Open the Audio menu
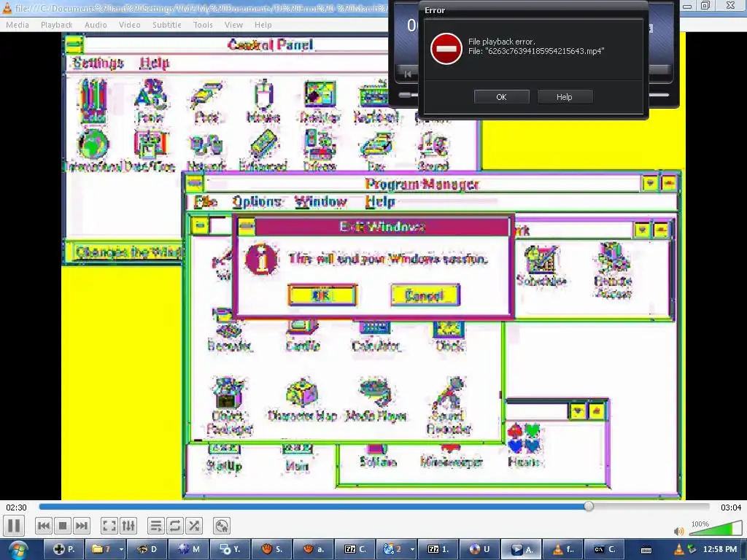Image resolution: width=747 pixels, height=560 pixels. tap(96, 25)
